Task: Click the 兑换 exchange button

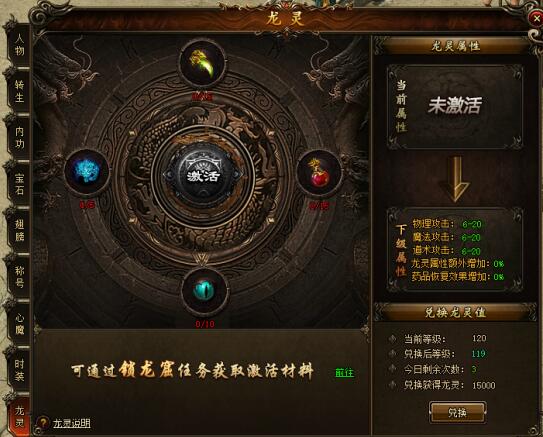Action: tap(457, 412)
